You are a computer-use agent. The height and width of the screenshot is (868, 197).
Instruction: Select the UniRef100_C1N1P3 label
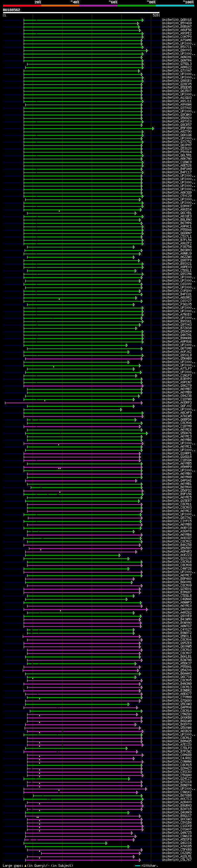tap(177, 375)
